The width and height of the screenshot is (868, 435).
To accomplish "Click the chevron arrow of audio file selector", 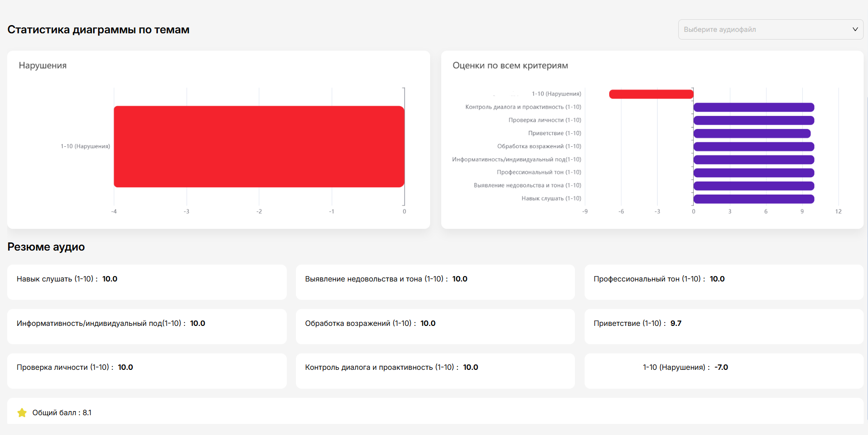I will pyautogui.click(x=855, y=29).
